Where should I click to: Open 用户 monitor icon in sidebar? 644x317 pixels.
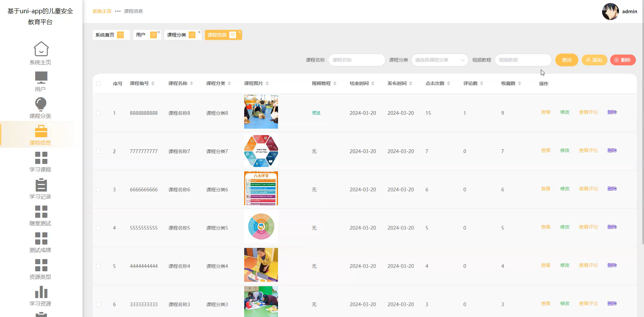(x=41, y=77)
